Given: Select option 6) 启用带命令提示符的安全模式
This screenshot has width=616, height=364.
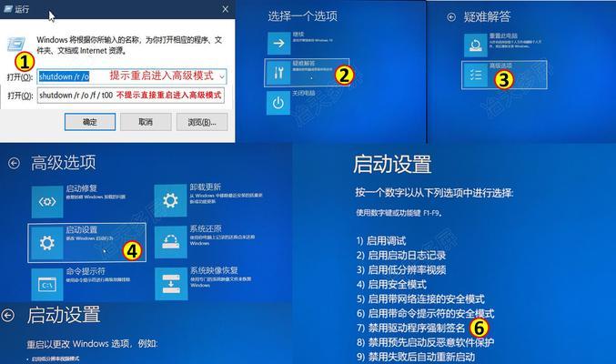Looking at the screenshot, I should (x=426, y=314).
